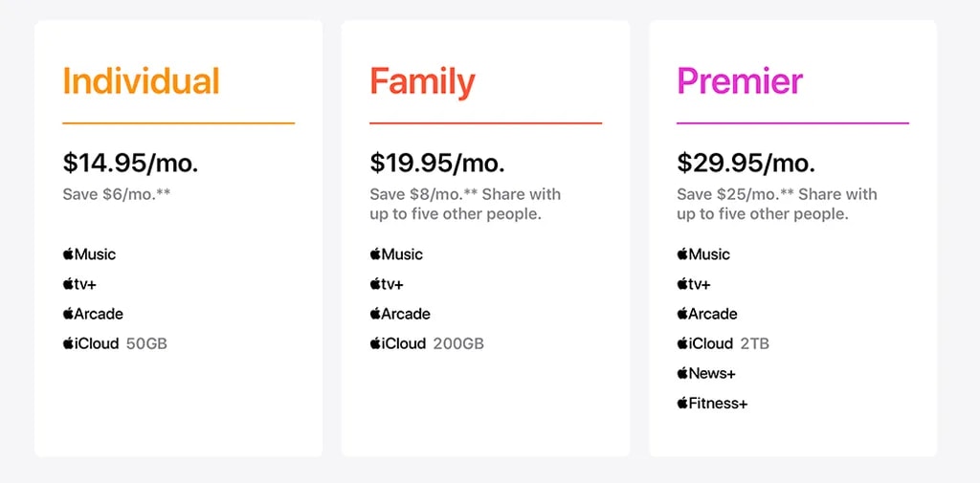980x483 pixels.
Task: Click iCloud 200GB logo in Family plan
Action: click(398, 343)
